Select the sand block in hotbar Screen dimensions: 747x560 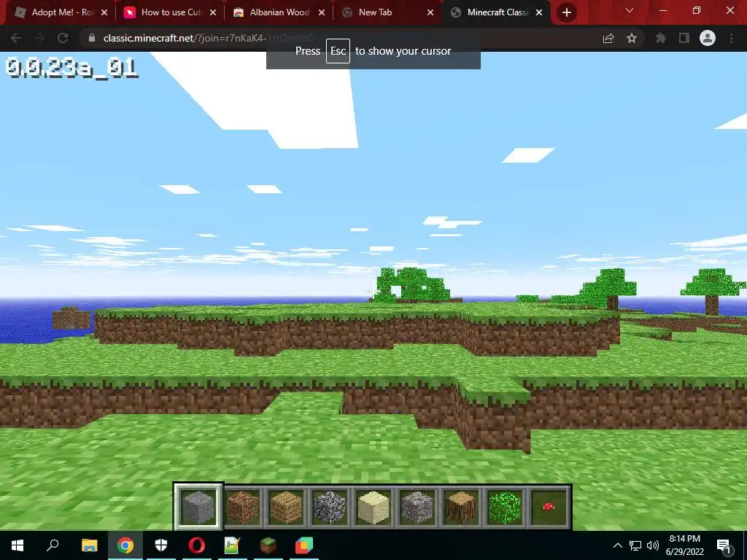pyautogui.click(x=373, y=507)
